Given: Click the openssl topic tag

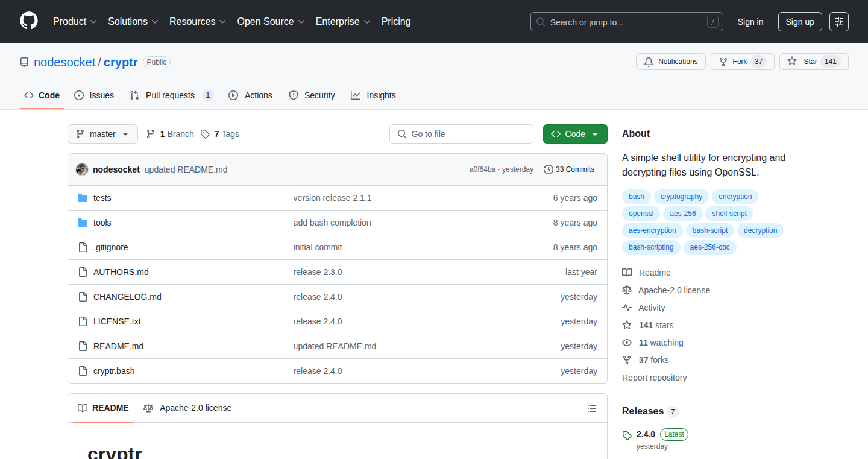Looking at the screenshot, I should (x=641, y=214).
